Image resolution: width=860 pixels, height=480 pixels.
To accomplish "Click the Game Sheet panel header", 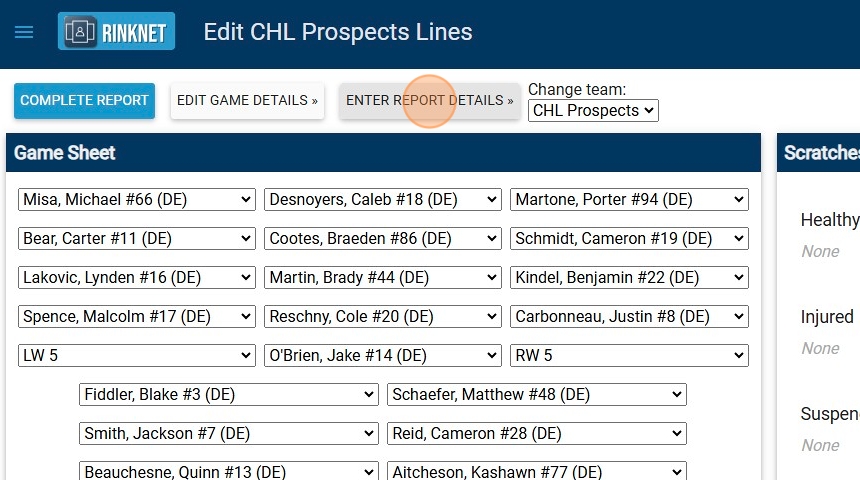I will [x=383, y=153].
